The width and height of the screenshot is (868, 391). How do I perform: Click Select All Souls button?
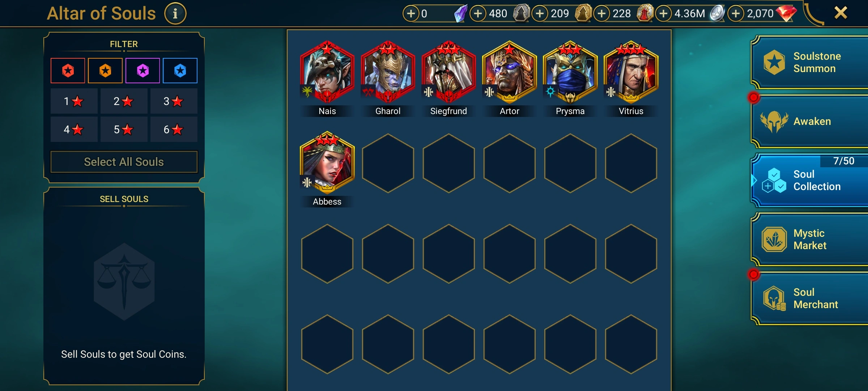[124, 162]
